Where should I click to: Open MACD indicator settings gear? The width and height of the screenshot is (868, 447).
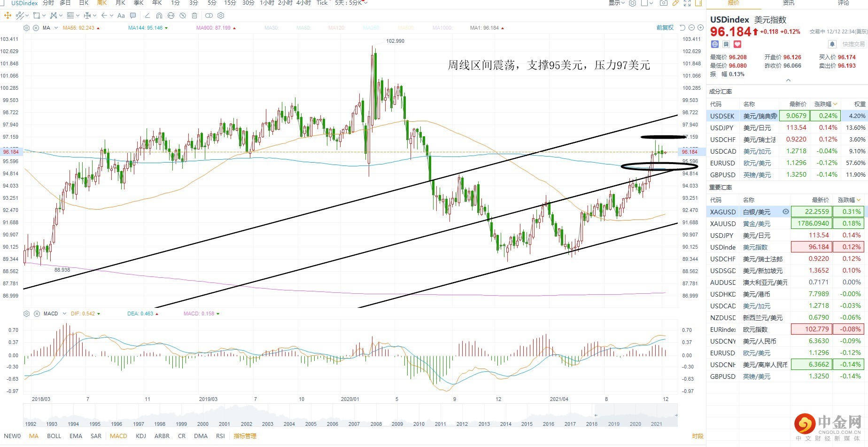[x=27, y=314]
